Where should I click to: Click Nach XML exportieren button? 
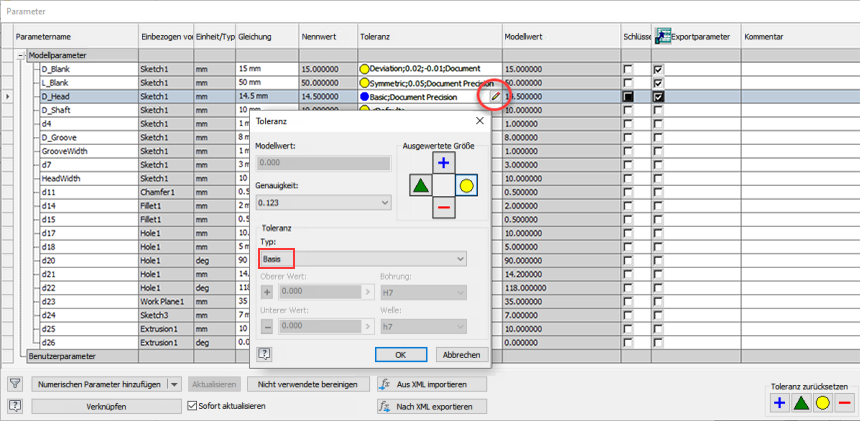click(x=432, y=406)
